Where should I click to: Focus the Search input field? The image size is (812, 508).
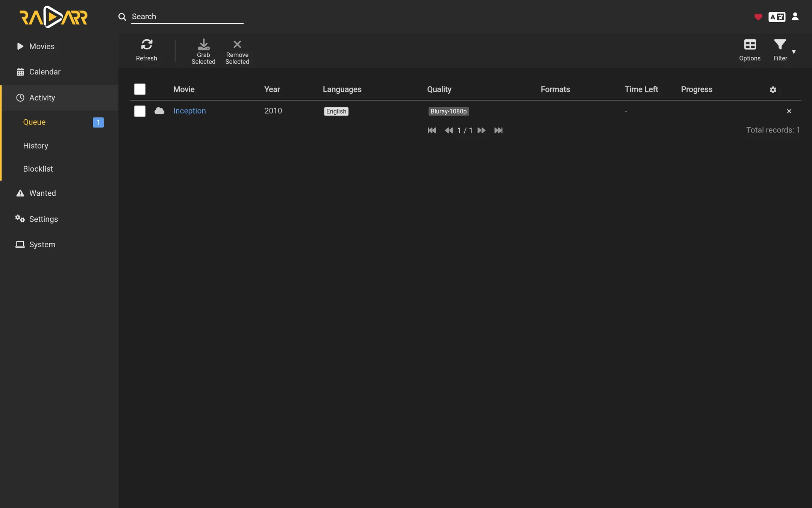(187, 17)
